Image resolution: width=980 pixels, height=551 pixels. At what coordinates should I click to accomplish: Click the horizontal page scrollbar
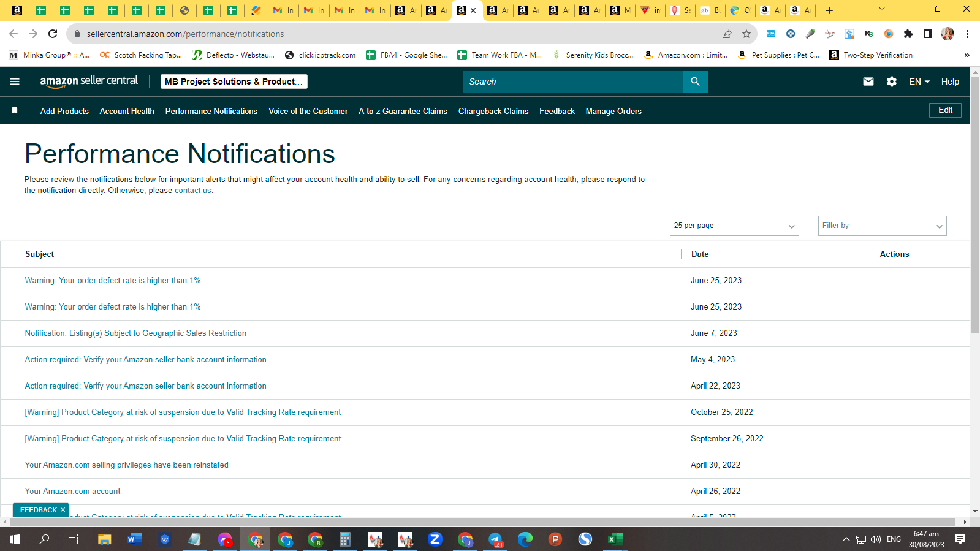click(x=483, y=522)
